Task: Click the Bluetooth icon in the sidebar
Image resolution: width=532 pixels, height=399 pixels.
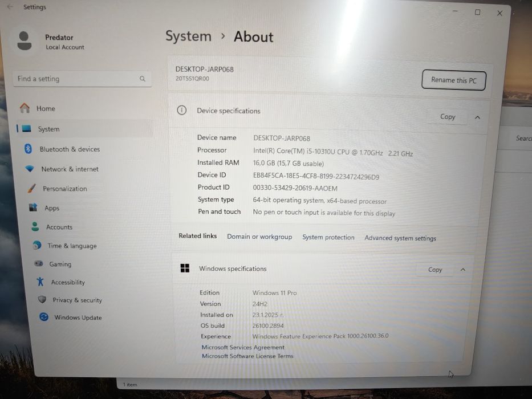Action: click(x=28, y=149)
